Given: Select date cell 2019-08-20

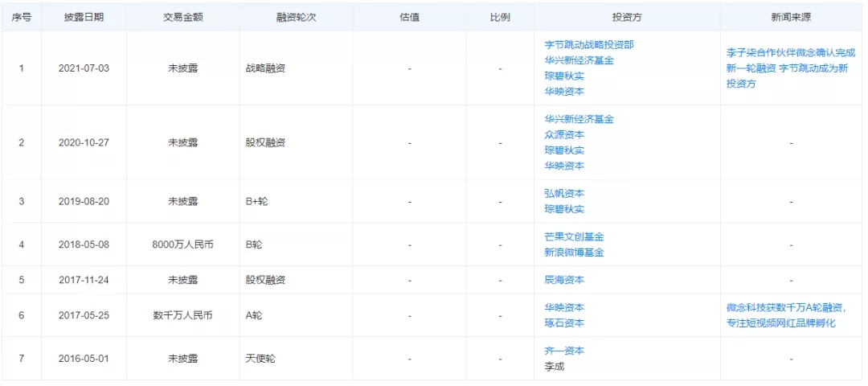Looking at the screenshot, I should pos(84,201).
